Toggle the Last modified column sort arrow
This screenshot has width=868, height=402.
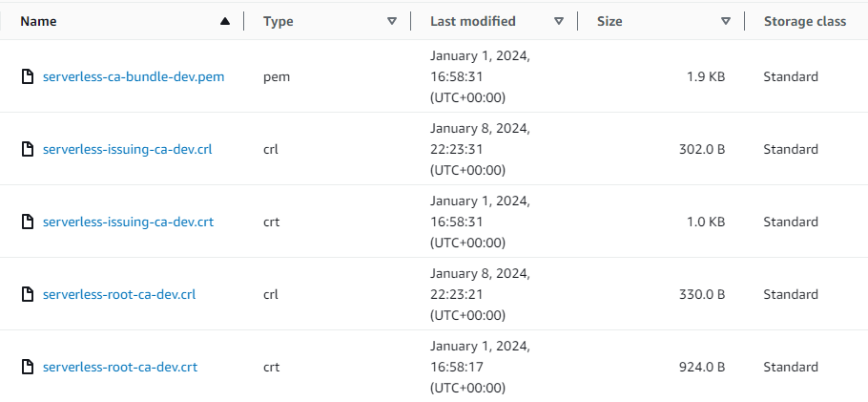pyautogui.click(x=559, y=21)
